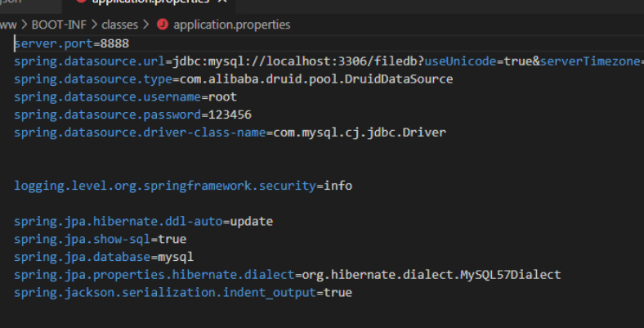
Task: Click the red J file icon in breadcrumb
Action: [163, 25]
